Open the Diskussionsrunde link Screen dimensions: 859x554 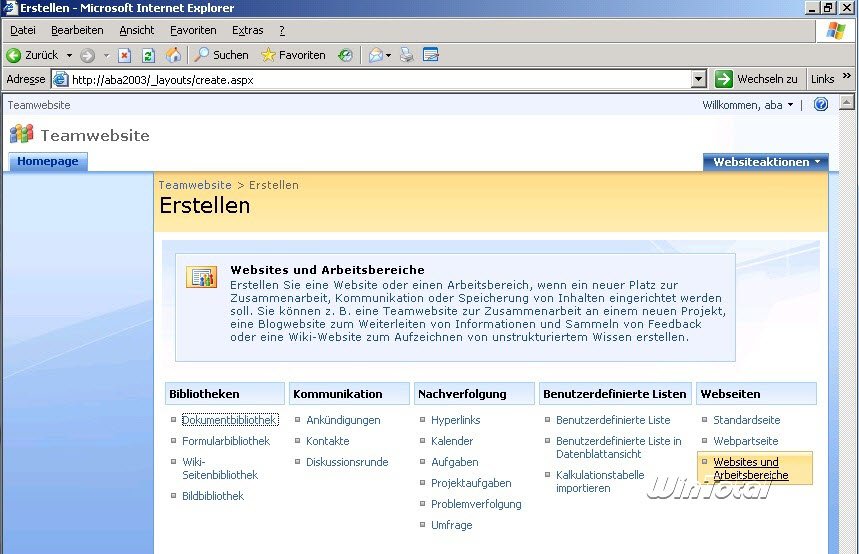347,462
